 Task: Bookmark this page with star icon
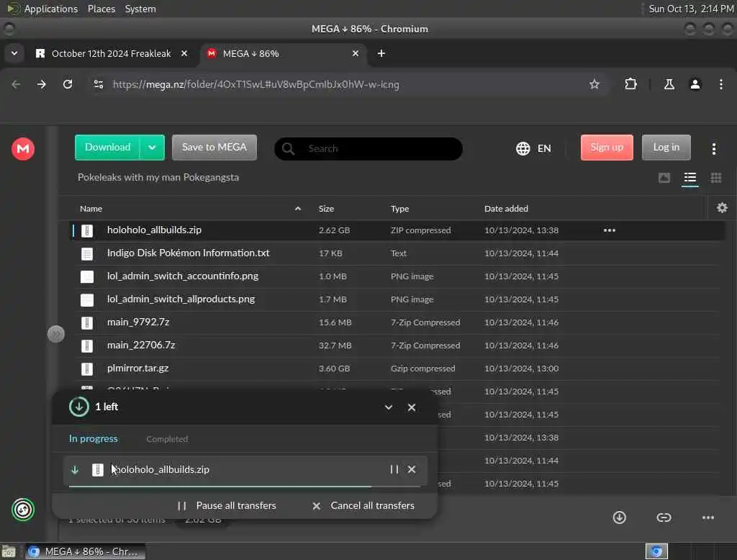pos(594,85)
